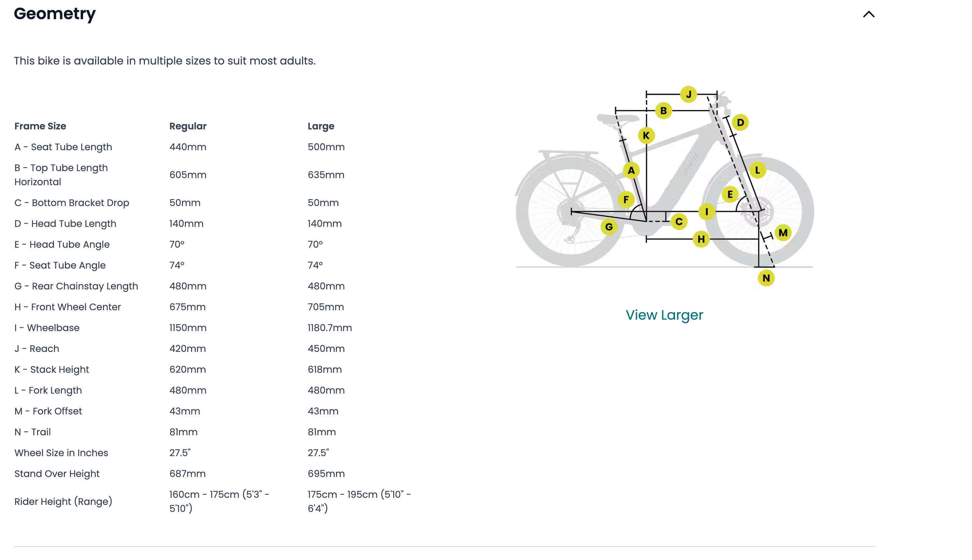Viewport: 972px width, 560px height.
Task: Select the Regular column header
Action: click(188, 126)
